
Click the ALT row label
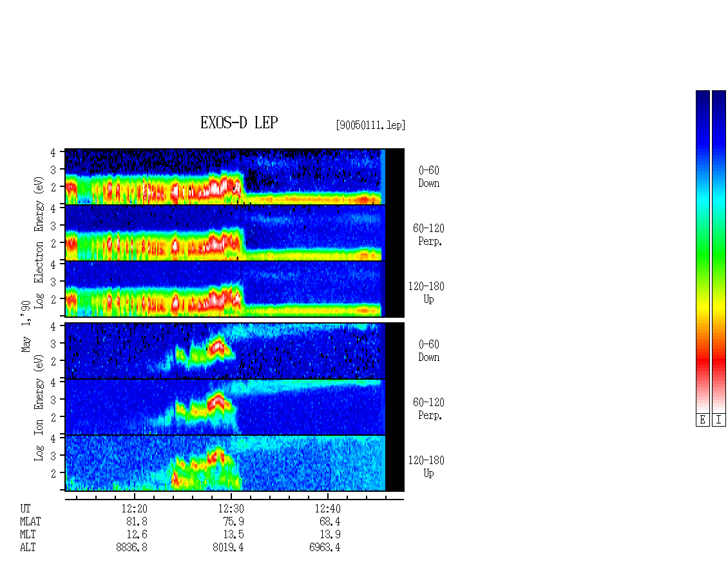(x=28, y=548)
